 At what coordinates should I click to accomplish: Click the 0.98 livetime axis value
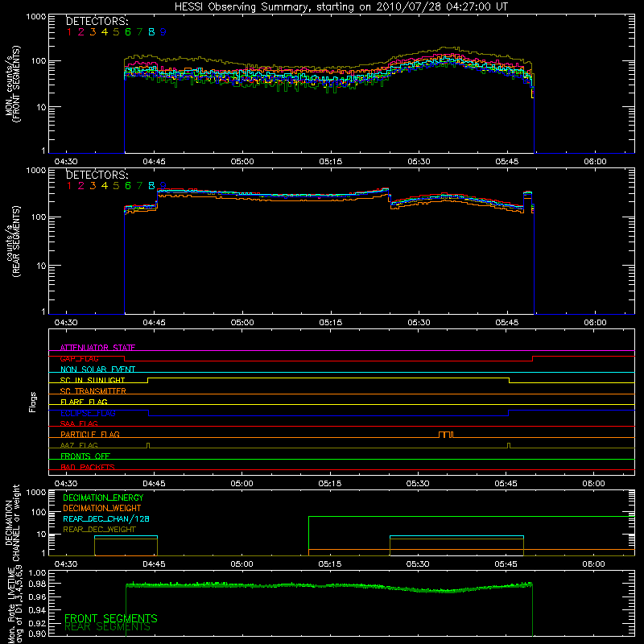tap(38, 583)
